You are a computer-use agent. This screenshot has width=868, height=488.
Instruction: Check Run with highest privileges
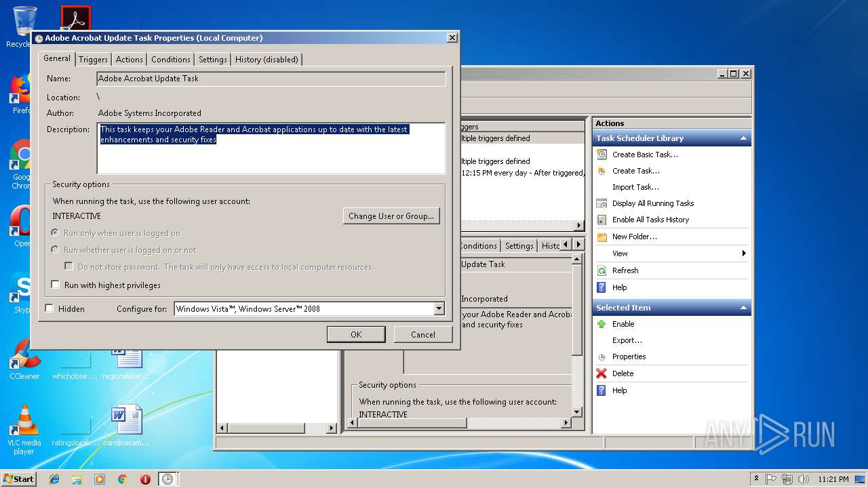click(x=56, y=285)
